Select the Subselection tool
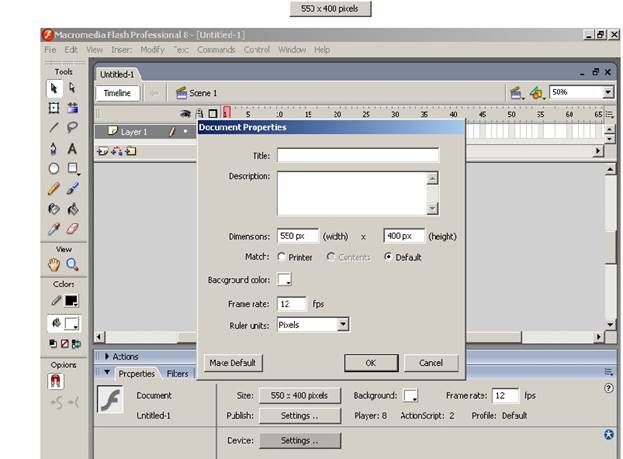 pyautogui.click(x=72, y=87)
